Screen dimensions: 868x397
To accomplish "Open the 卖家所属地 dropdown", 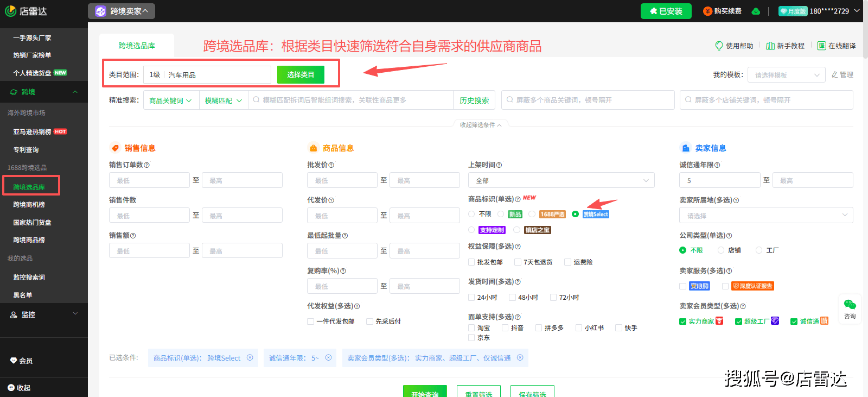I will click(766, 216).
